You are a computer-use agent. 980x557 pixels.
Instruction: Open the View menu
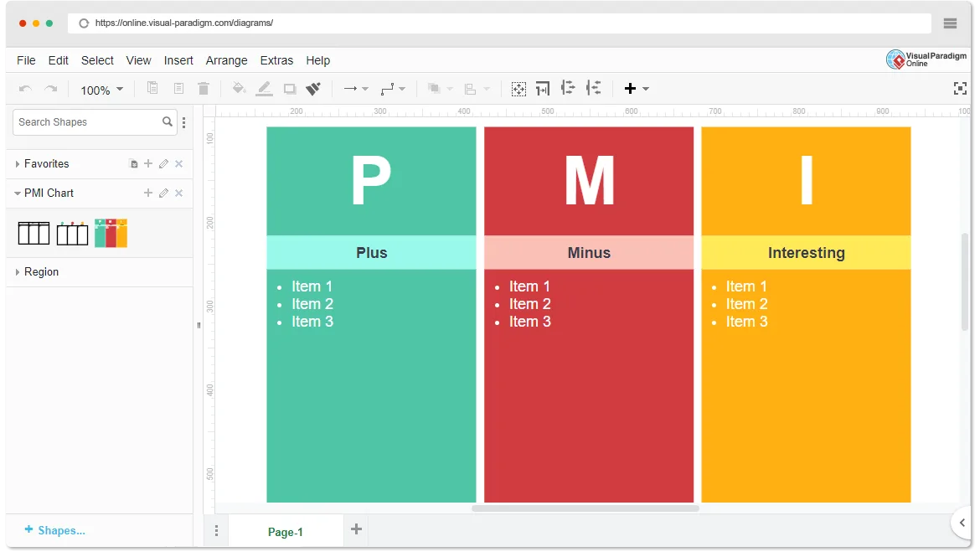click(x=138, y=60)
